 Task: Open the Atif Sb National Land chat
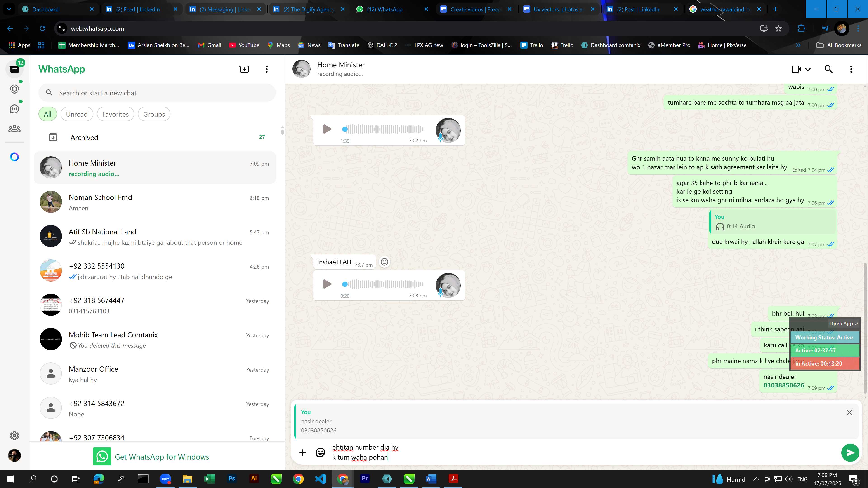[155, 236]
